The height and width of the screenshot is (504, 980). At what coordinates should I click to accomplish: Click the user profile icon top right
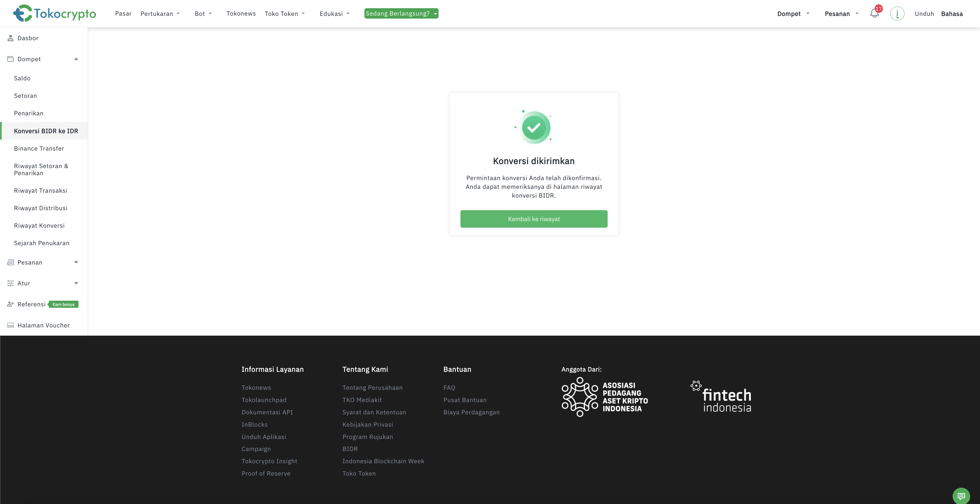tap(897, 13)
